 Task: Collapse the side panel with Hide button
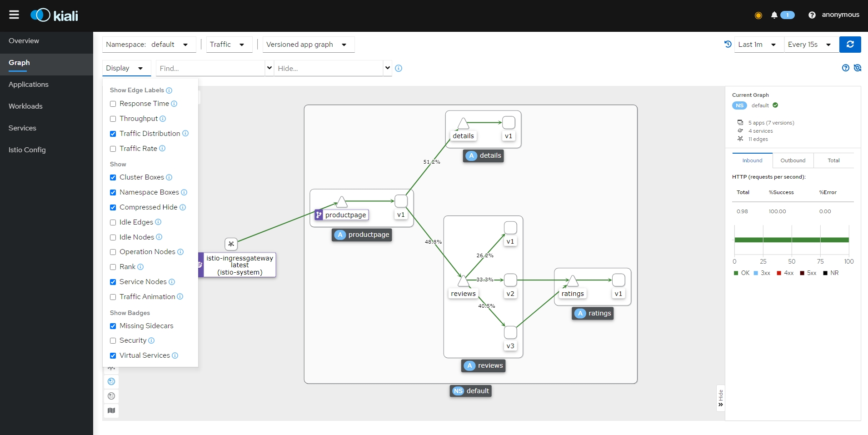pyautogui.click(x=720, y=398)
